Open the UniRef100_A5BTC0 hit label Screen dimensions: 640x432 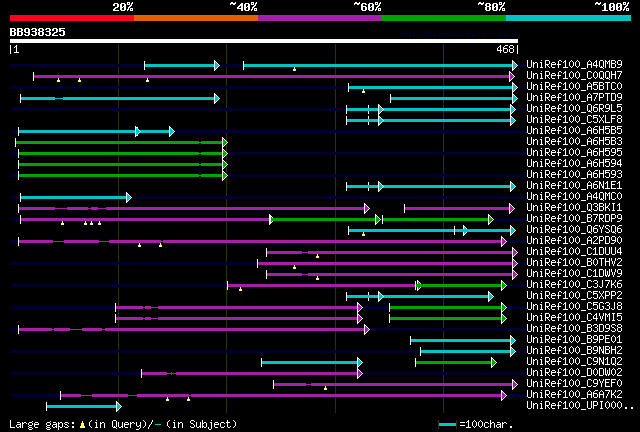pos(574,86)
